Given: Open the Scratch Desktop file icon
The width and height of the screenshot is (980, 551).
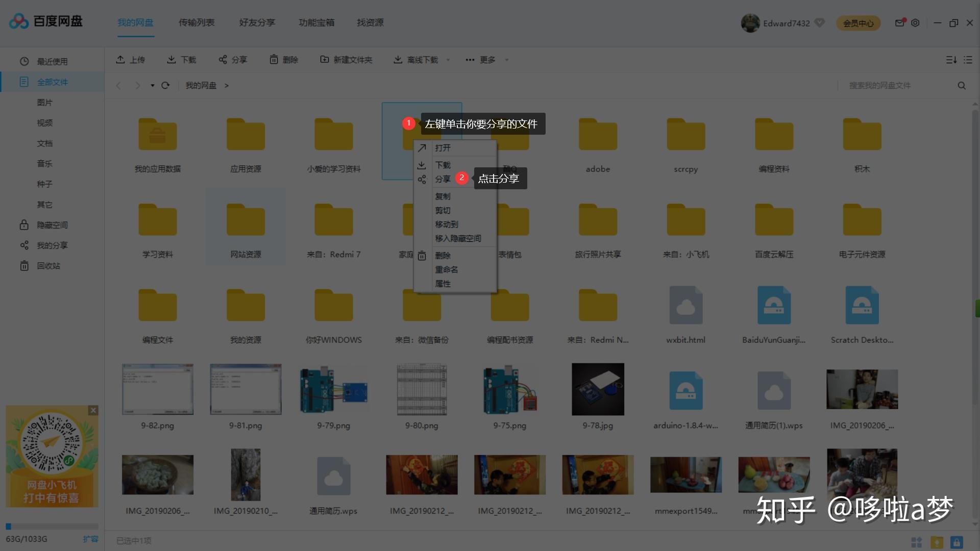Looking at the screenshot, I should coord(862,305).
